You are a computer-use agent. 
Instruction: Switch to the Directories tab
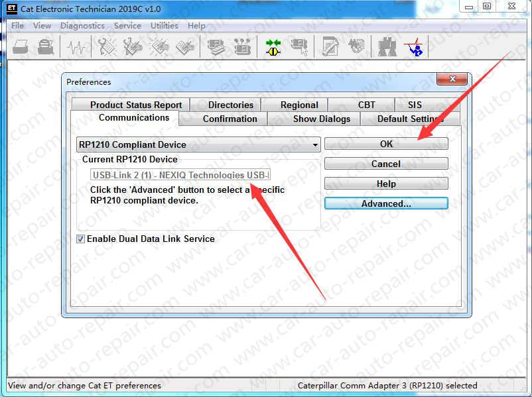[226, 105]
